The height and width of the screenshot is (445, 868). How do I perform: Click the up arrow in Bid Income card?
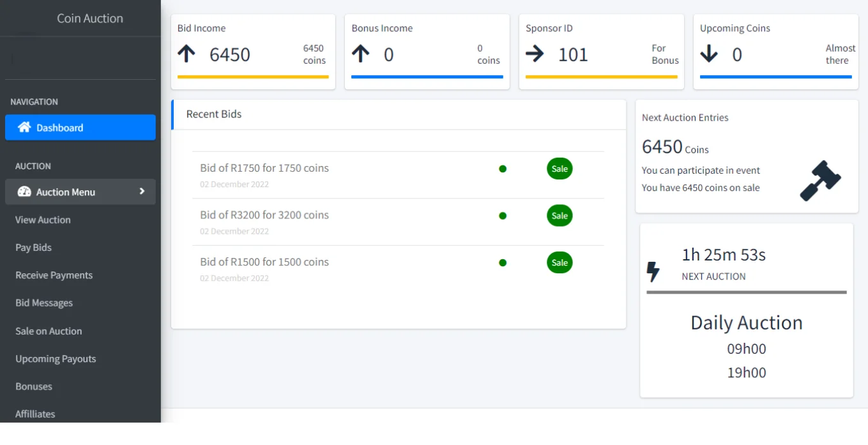(x=187, y=54)
